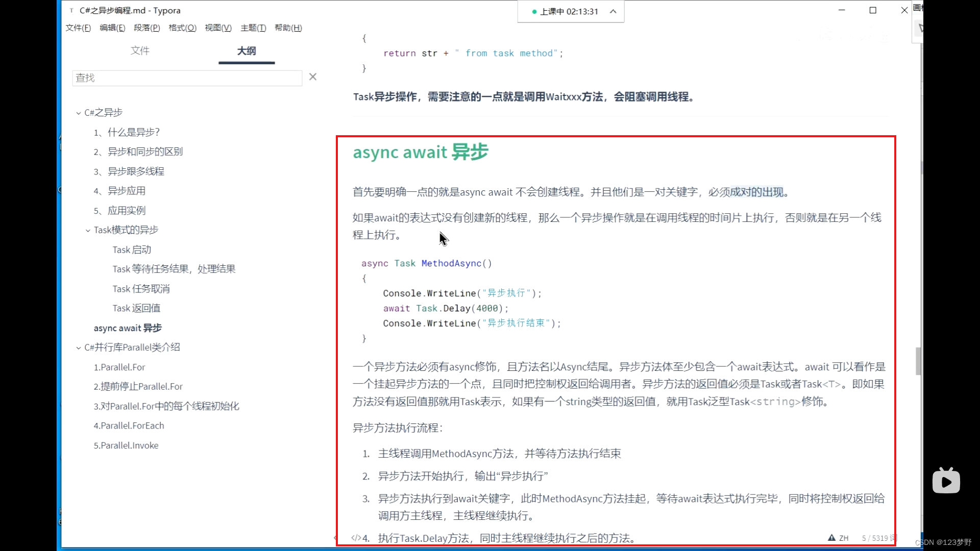
Task: Open the 文件(F) menu
Action: point(78,28)
